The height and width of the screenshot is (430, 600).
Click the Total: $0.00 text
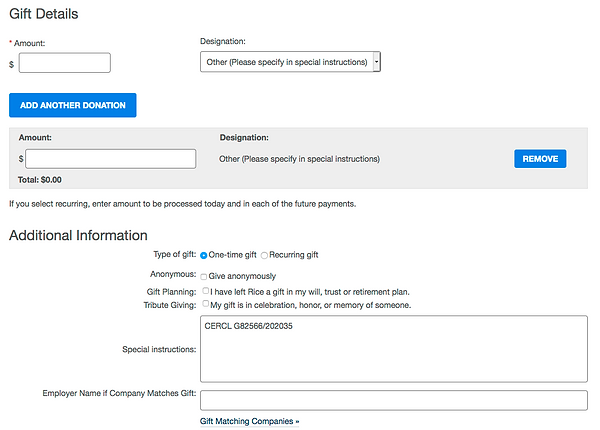(x=40, y=180)
